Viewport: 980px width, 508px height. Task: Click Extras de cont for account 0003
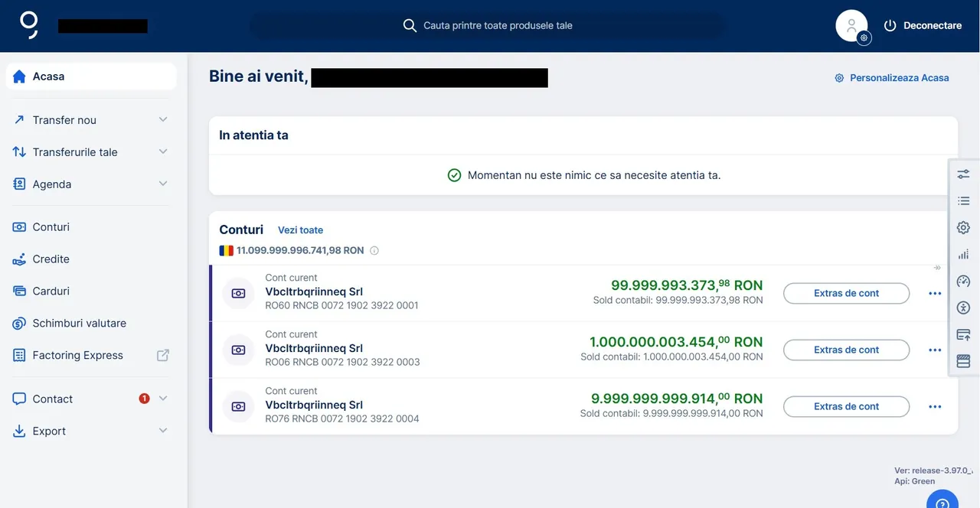(x=846, y=350)
